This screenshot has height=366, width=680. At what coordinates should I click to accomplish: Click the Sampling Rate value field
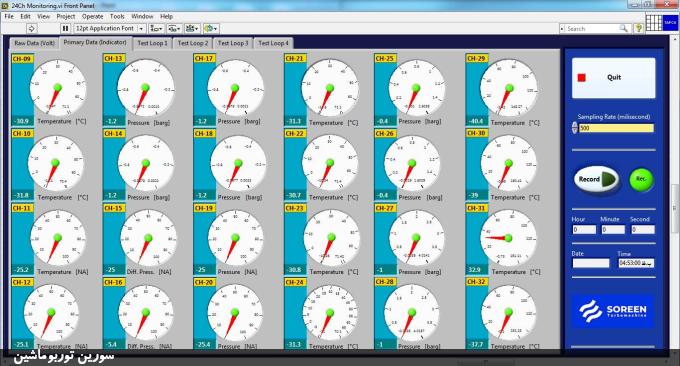click(616, 128)
